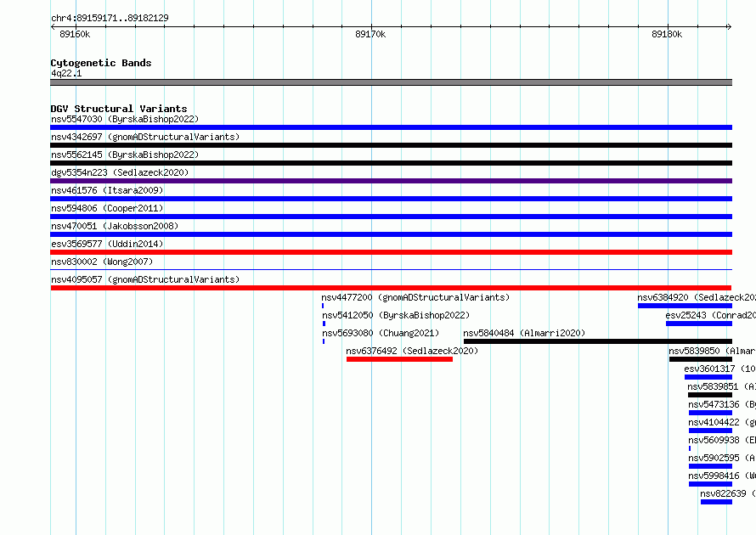Open esv25243 variant label
Screen dimensions: 756x535
710,315
